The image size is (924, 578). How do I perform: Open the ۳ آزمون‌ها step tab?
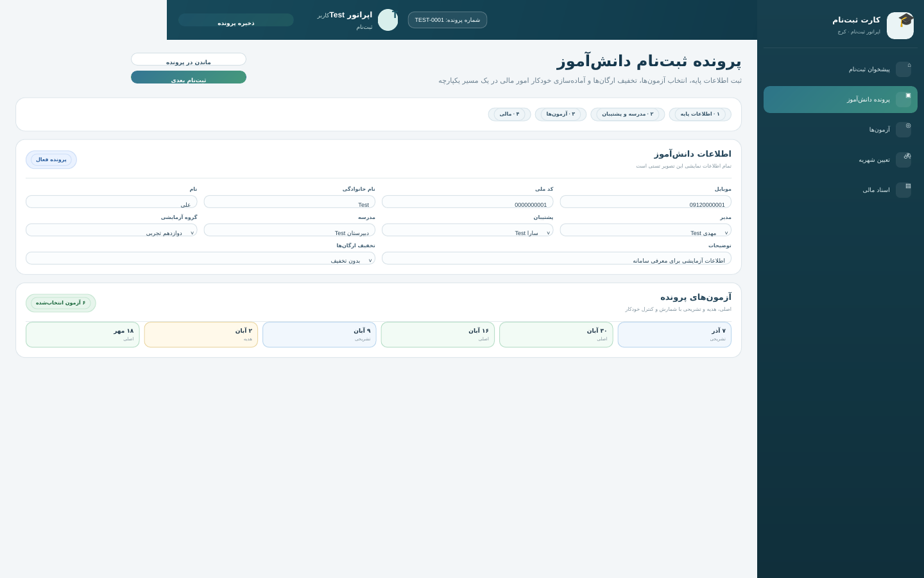pos(561,114)
